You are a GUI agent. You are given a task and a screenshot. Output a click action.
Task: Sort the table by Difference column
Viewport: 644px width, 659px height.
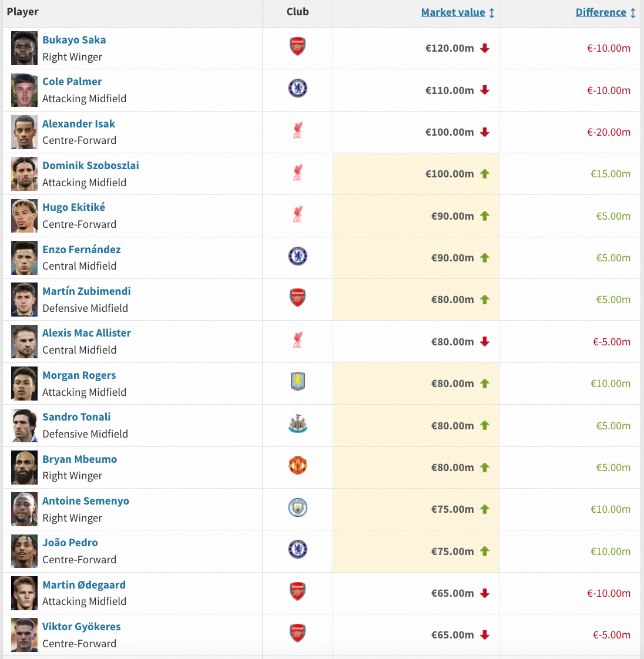point(601,12)
